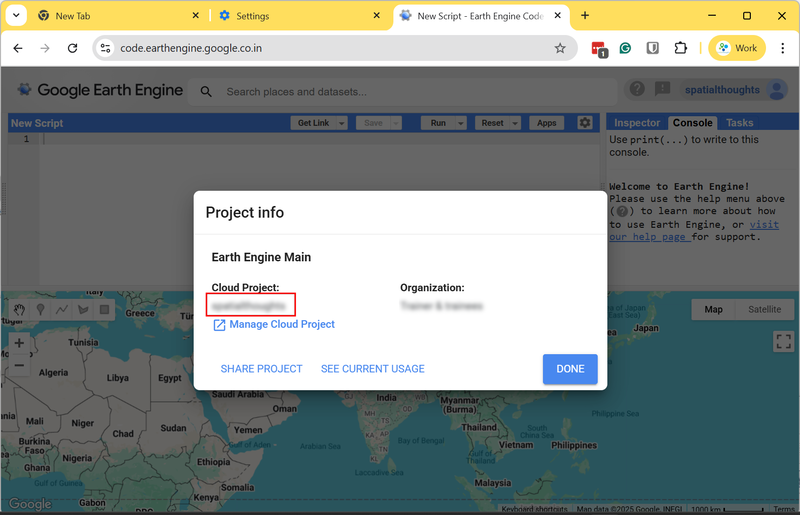Viewport: 800px width, 515px height.
Task: Open Manage Cloud Project link
Action: click(x=274, y=325)
